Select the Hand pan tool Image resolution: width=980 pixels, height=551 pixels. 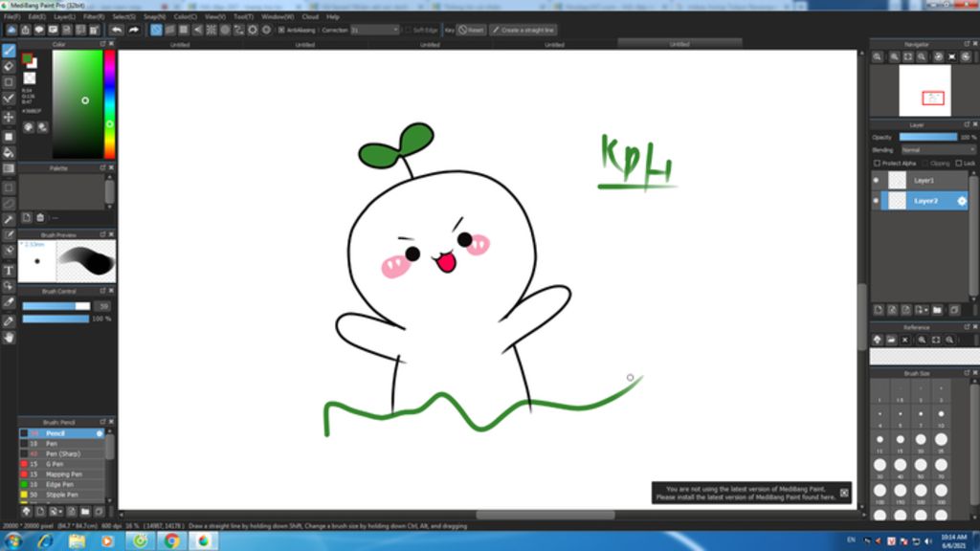pos(9,338)
